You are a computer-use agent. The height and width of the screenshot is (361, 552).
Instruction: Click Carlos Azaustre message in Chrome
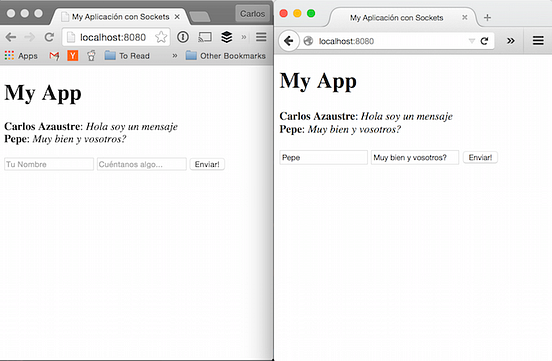(91, 126)
